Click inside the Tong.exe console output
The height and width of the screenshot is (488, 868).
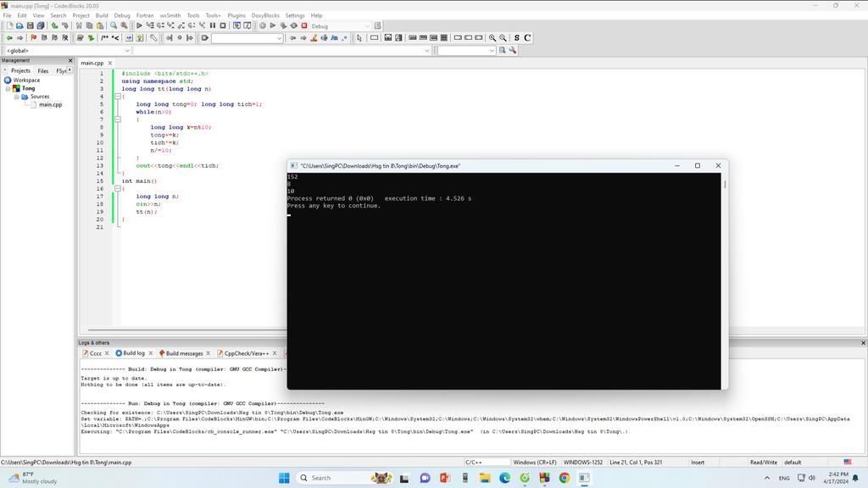(504, 281)
